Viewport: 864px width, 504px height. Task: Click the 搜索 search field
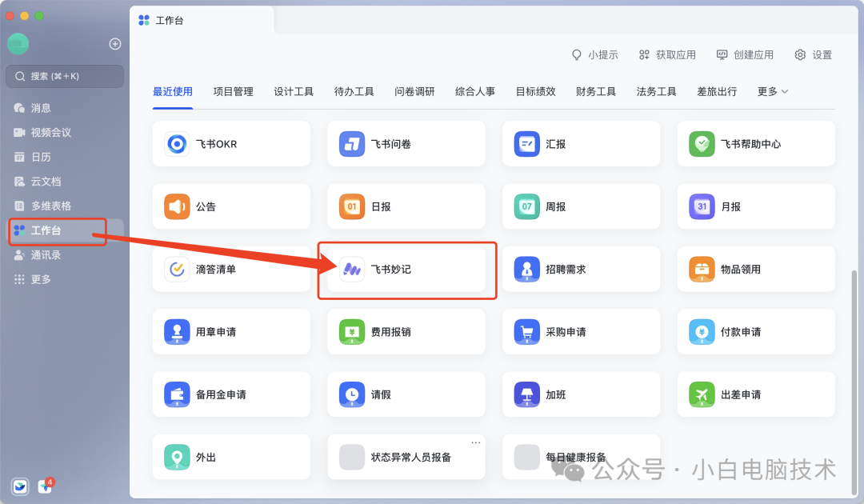coord(65,76)
